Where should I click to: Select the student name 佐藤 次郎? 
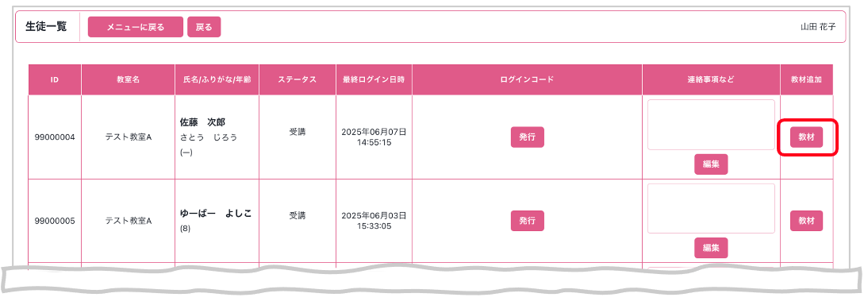[202, 122]
